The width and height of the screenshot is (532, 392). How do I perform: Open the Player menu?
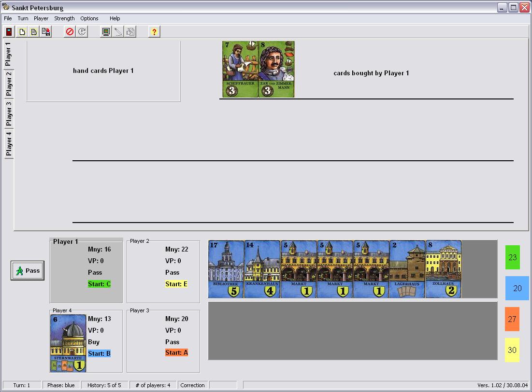click(x=41, y=18)
